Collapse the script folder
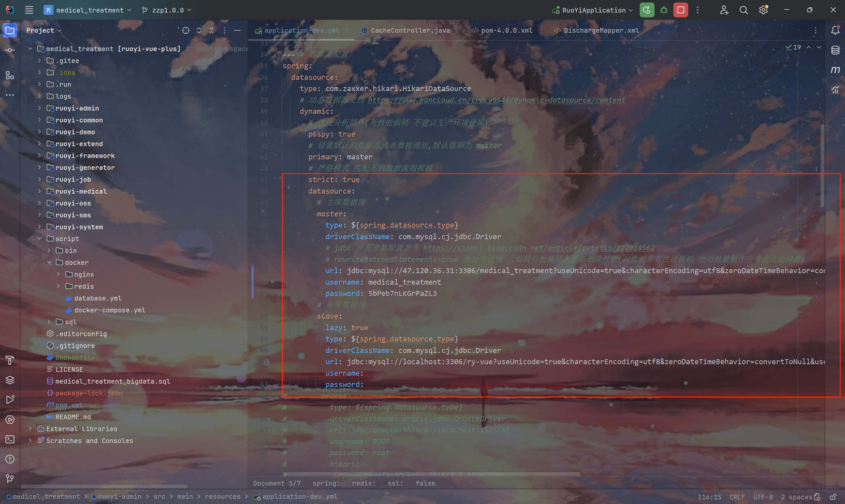Screen dimensions: 845x504 point(39,239)
